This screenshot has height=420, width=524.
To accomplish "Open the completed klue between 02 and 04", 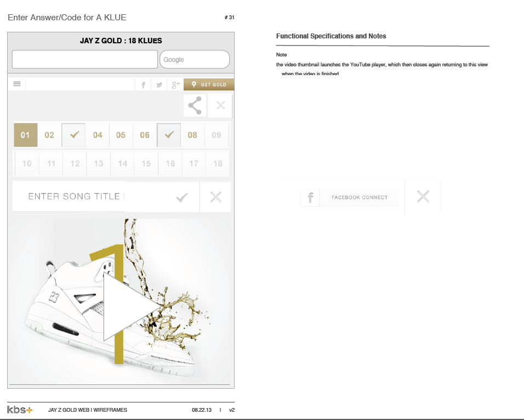I will tap(73, 135).
